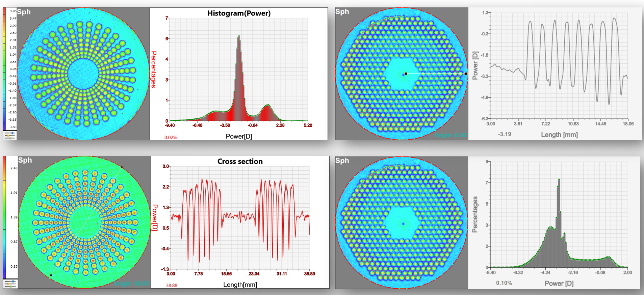This screenshot has height=295, width=644.
Task: Click the Angle: 56.83 label
Action: click(x=131, y=284)
